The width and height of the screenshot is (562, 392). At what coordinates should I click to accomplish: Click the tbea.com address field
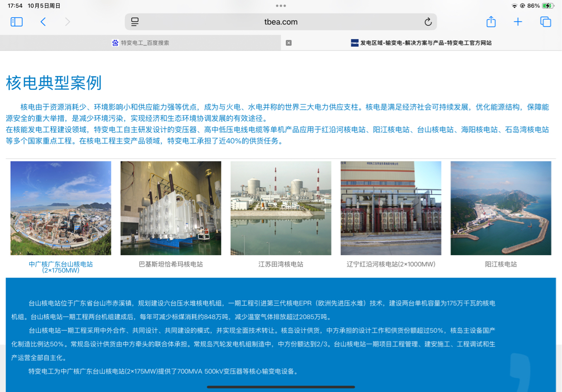pos(280,22)
